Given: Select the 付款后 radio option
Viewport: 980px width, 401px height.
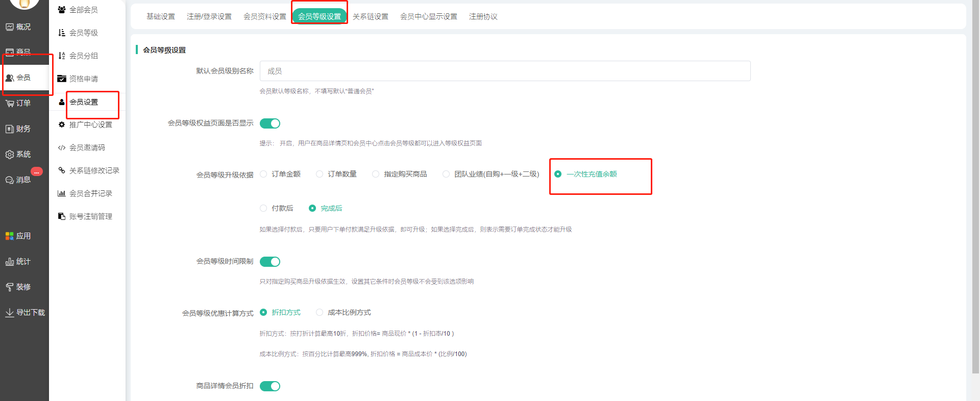Looking at the screenshot, I should (264, 208).
